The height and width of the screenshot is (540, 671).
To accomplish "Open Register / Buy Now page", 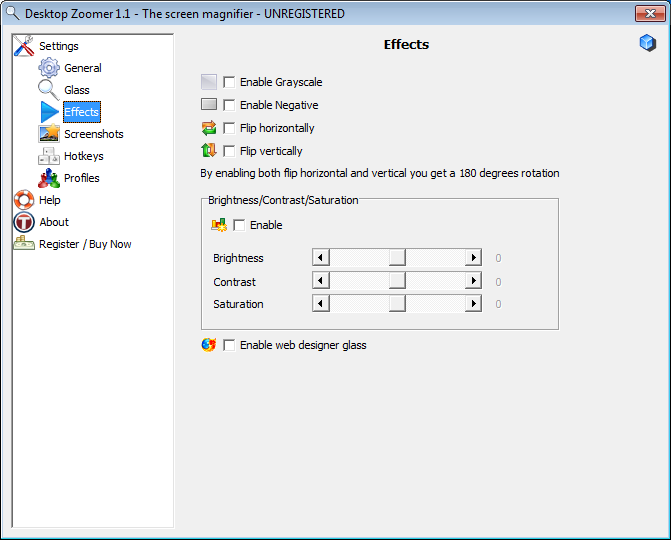I will (x=85, y=244).
